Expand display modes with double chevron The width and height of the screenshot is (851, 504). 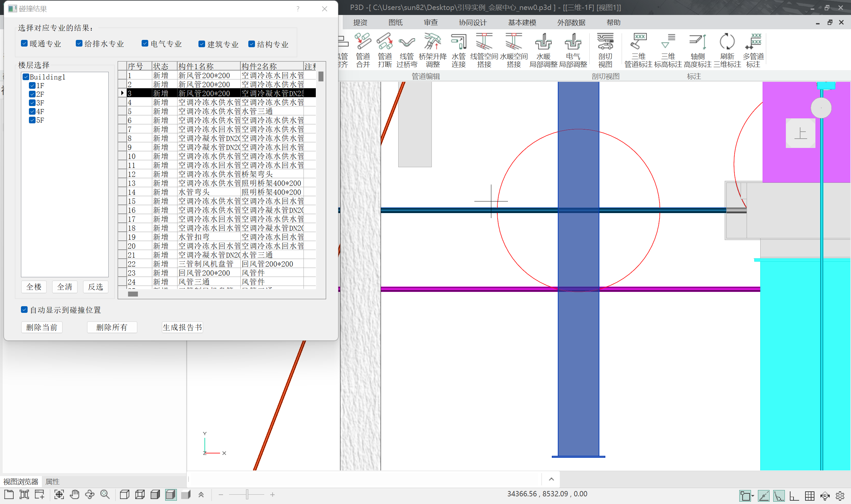tap(201, 495)
